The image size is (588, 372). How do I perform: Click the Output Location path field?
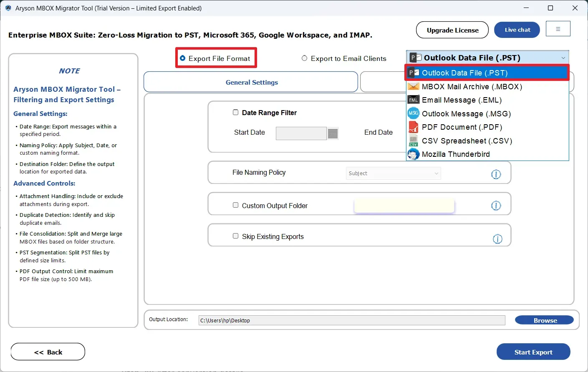(352, 320)
